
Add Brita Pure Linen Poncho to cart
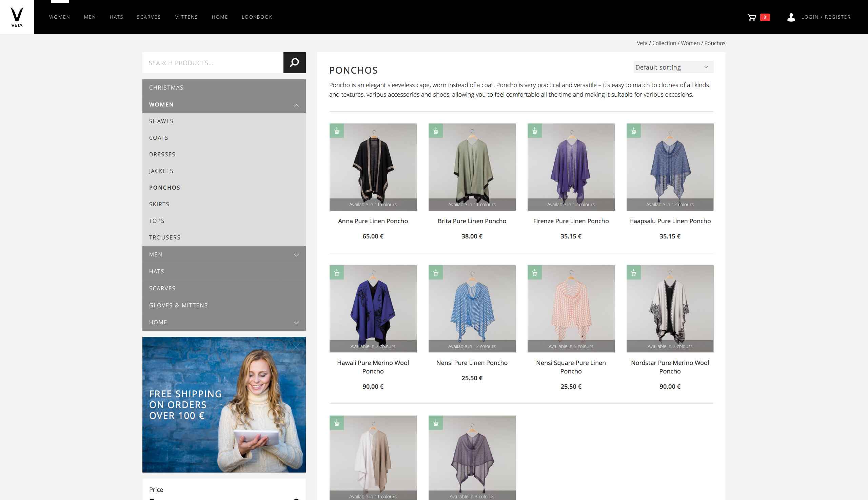(436, 131)
